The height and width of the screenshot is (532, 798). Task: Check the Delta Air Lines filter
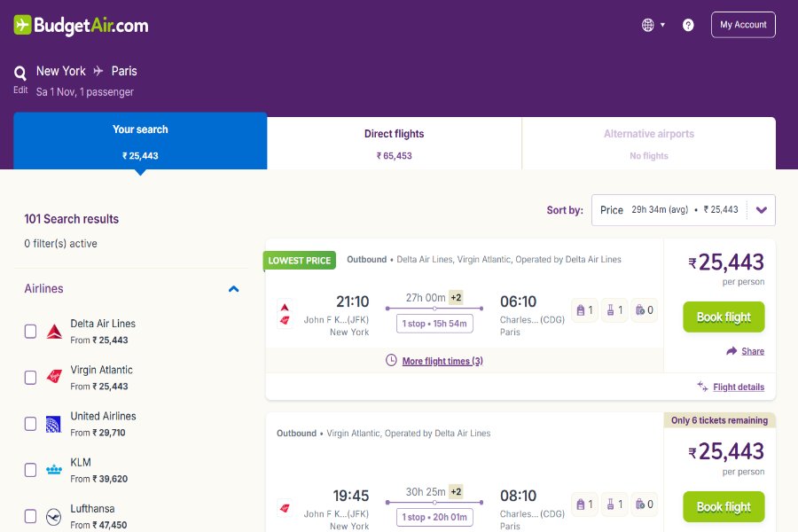30,332
